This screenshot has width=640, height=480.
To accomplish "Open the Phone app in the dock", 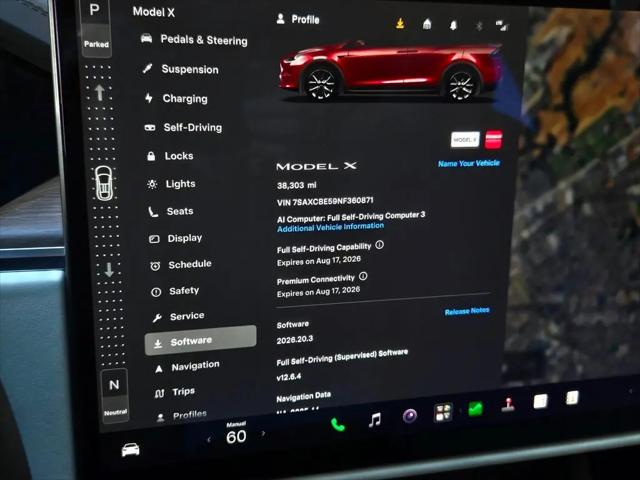I will [338, 425].
